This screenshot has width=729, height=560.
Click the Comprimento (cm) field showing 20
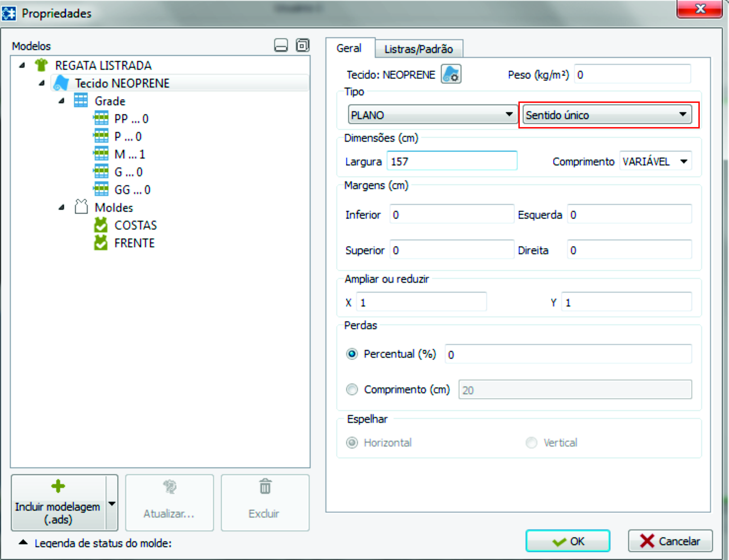pyautogui.click(x=575, y=389)
